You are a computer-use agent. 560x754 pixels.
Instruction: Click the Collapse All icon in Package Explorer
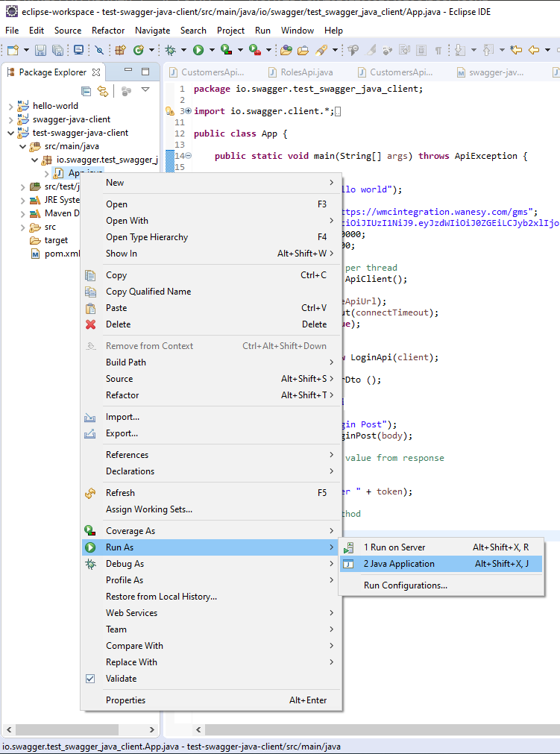pyautogui.click(x=86, y=90)
